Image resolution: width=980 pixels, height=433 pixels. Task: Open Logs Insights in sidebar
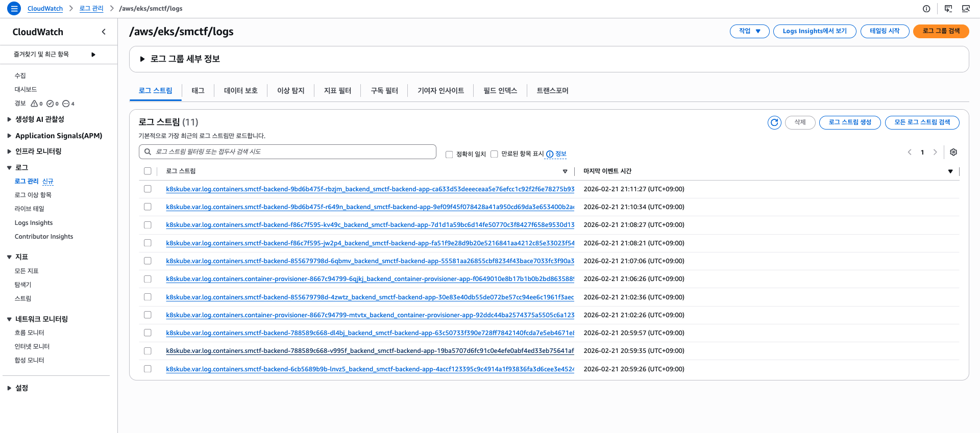[34, 223]
